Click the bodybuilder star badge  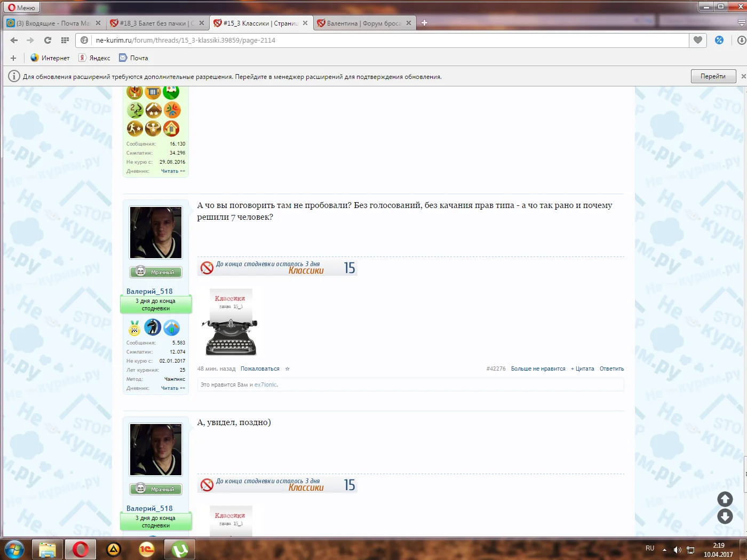[153, 129]
